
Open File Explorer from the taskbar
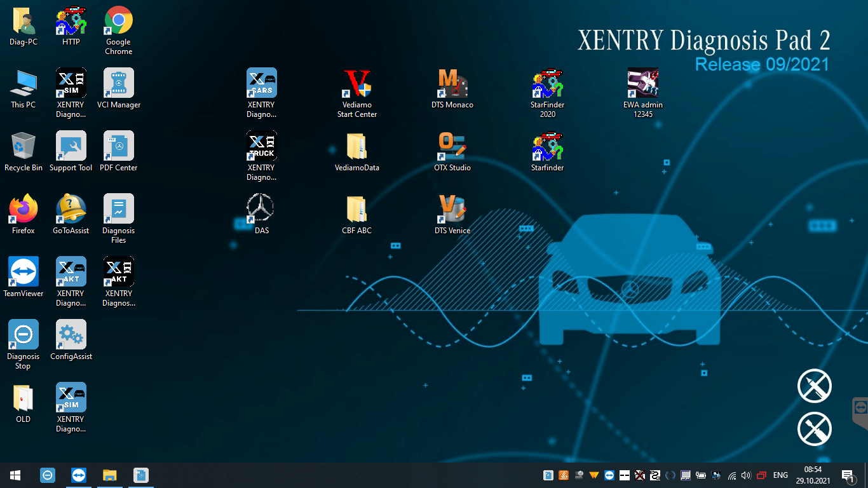pyautogui.click(x=110, y=475)
